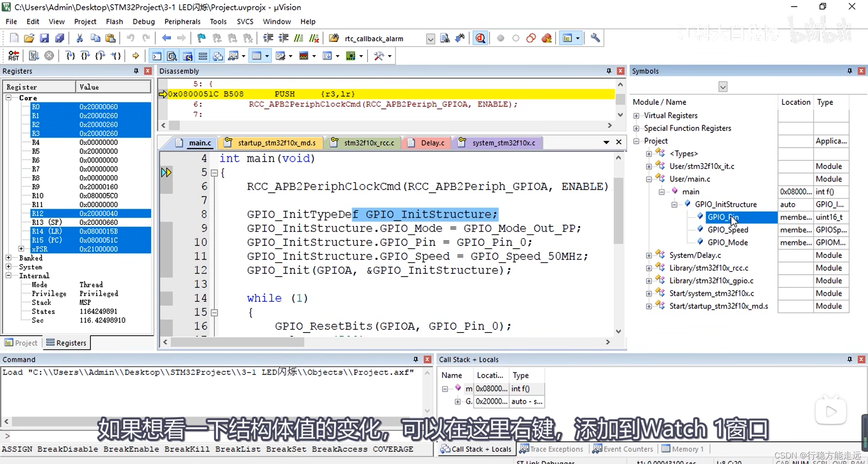
Task: Switch to the Event Counters tab
Action: [623, 449]
